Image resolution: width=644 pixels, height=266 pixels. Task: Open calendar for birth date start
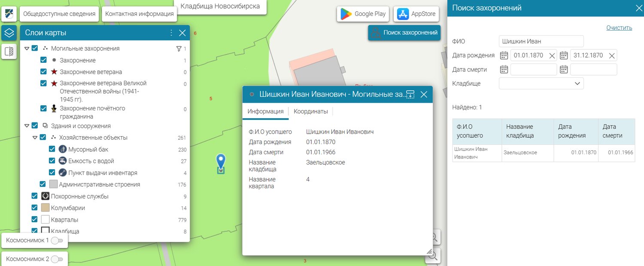coord(504,55)
